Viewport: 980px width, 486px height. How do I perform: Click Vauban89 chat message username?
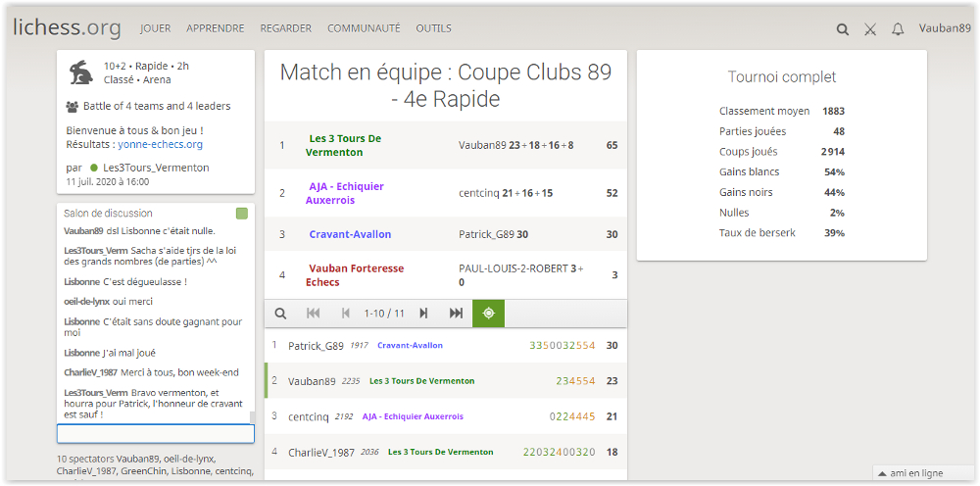click(83, 230)
